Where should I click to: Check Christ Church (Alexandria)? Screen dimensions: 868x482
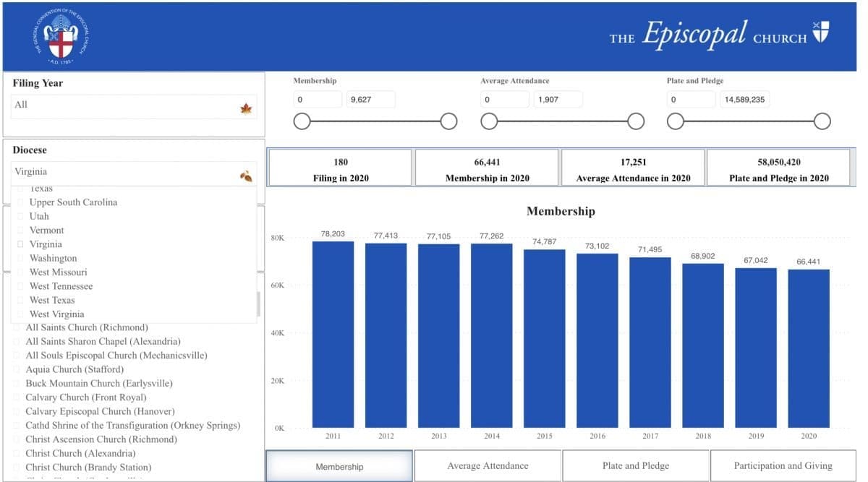(x=17, y=453)
